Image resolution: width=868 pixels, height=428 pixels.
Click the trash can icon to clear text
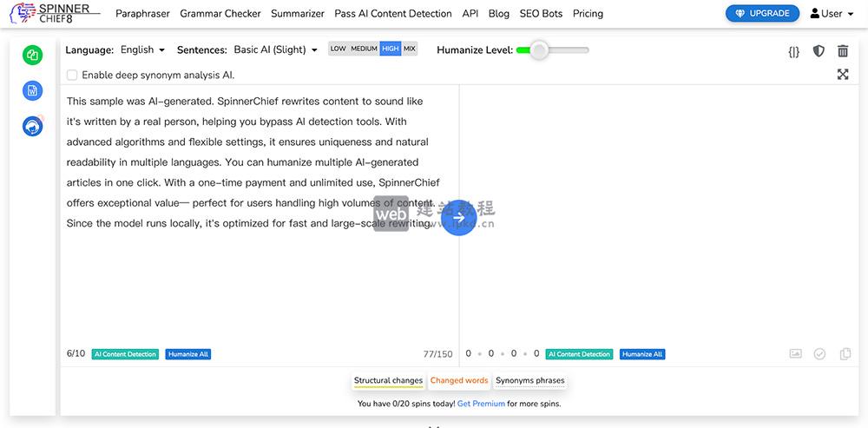tap(843, 51)
